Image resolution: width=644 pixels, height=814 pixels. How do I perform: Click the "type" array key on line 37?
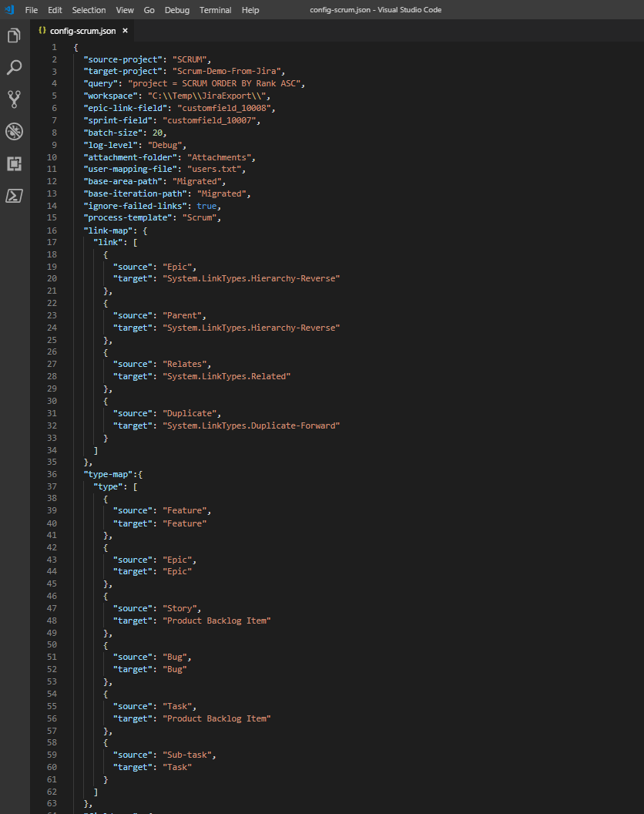tap(108, 487)
